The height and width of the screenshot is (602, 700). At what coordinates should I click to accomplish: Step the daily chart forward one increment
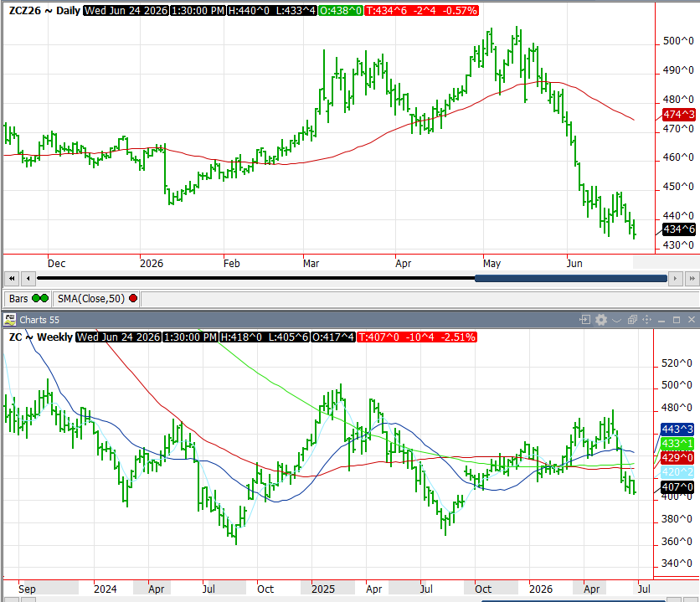(675, 279)
